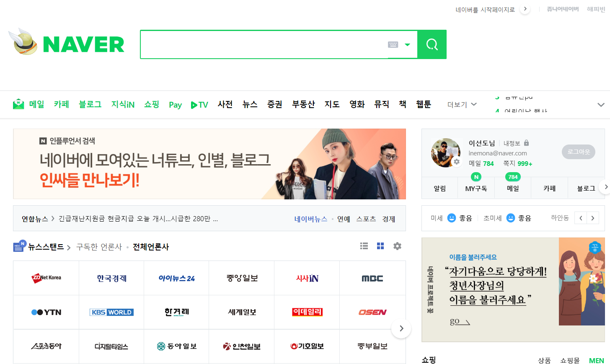Open 메일 in the navigation bar
This screenshot has width=610, height=364.
click(x=36, y=104)
